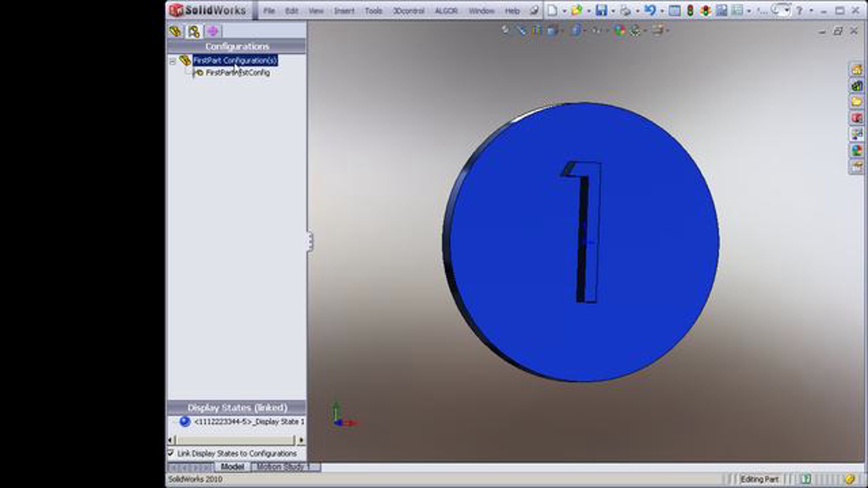Select the ConfigurationManager tab icon
This screenshot has width=868, height=488.
[x=194, y=31]
